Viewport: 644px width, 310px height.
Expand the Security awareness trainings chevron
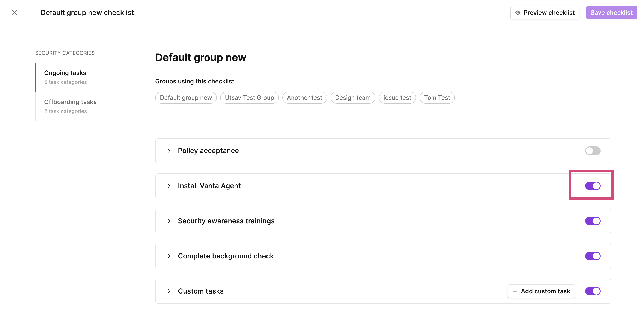point(169,221)
